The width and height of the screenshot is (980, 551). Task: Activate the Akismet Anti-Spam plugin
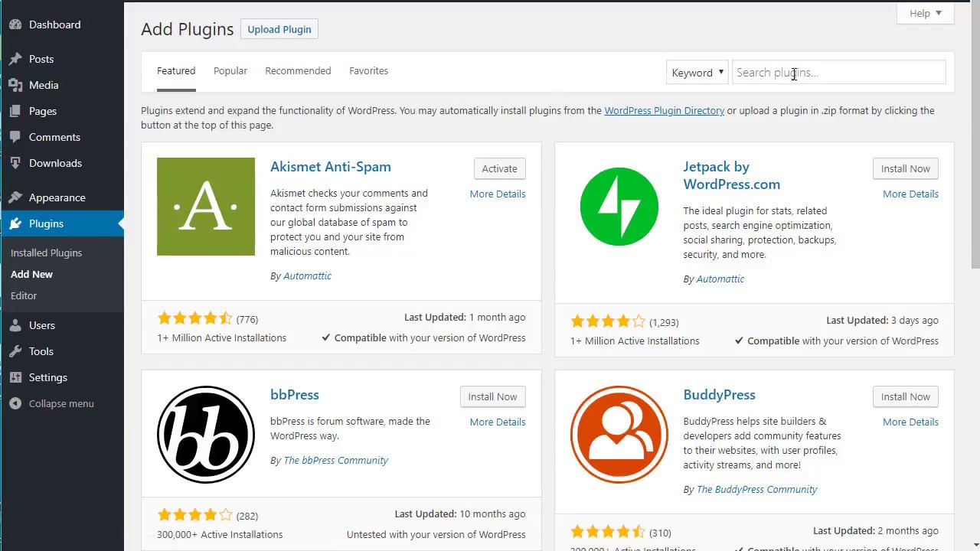click(499, 168)
